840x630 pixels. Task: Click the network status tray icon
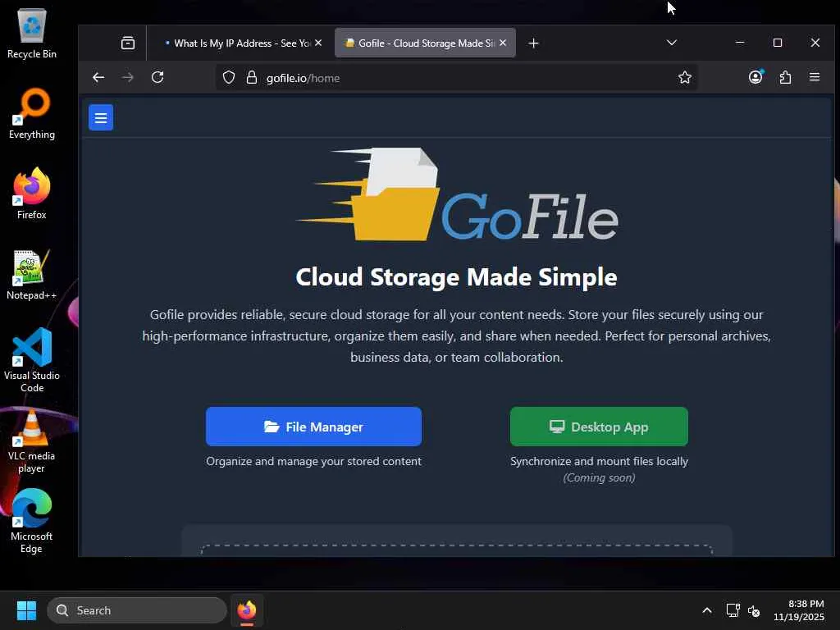[733, 610]
